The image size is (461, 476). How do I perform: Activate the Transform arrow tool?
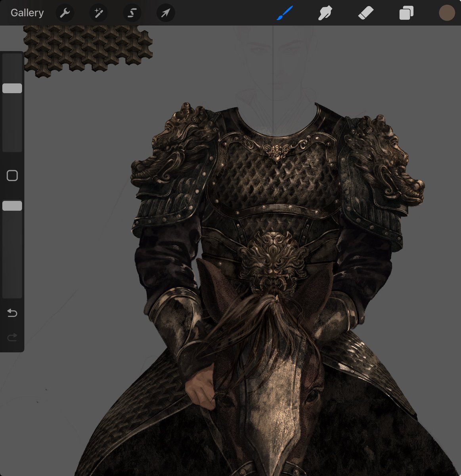click(x=165, y=13)
